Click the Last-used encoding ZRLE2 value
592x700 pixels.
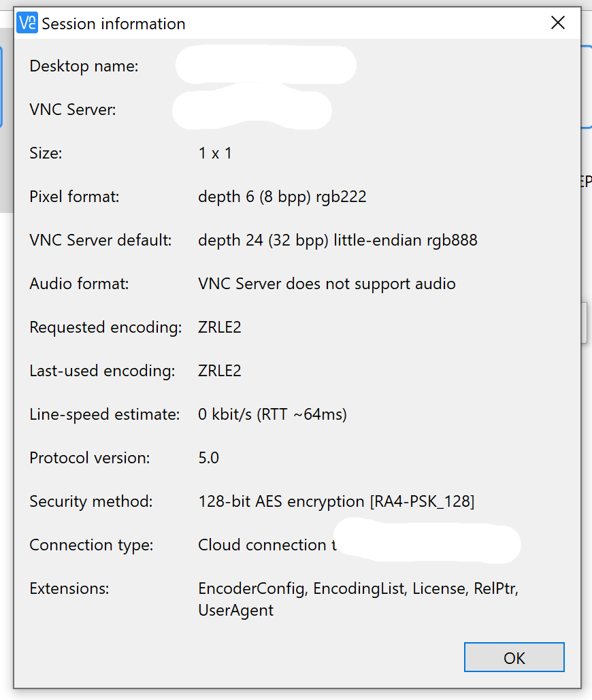click(220, 371)
